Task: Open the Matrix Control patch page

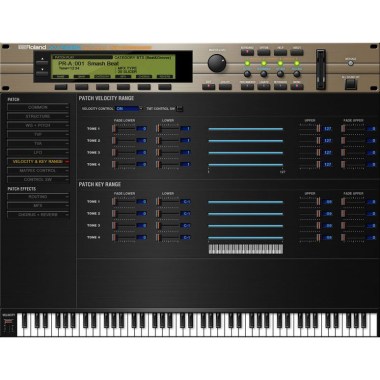Action: tap(38, 170)
